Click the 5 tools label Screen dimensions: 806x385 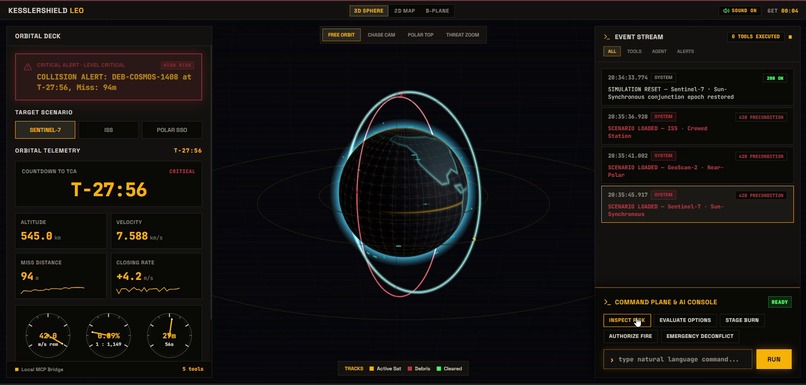tap(193, 369)
